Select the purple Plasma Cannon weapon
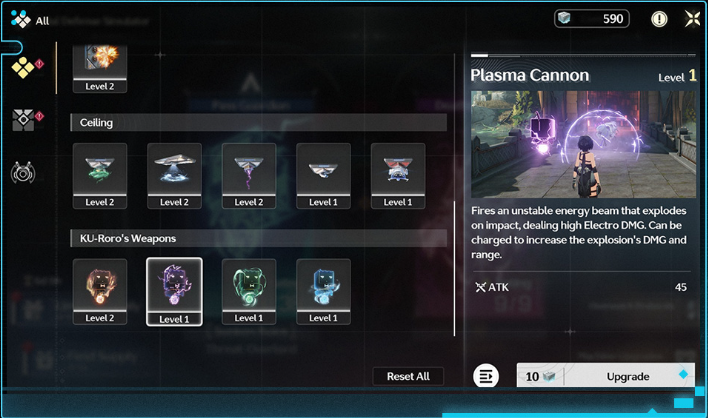Viewport: 708px width, 418px height. (x=174, y=292)
